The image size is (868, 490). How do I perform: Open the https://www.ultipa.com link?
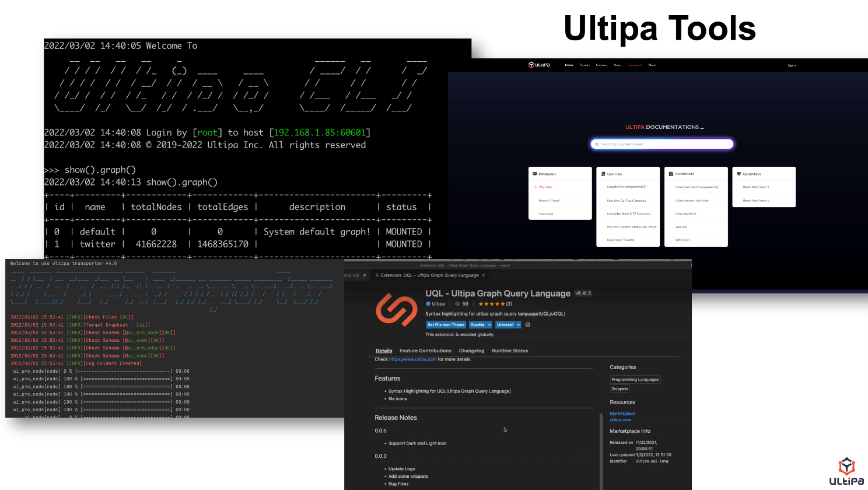412,359
